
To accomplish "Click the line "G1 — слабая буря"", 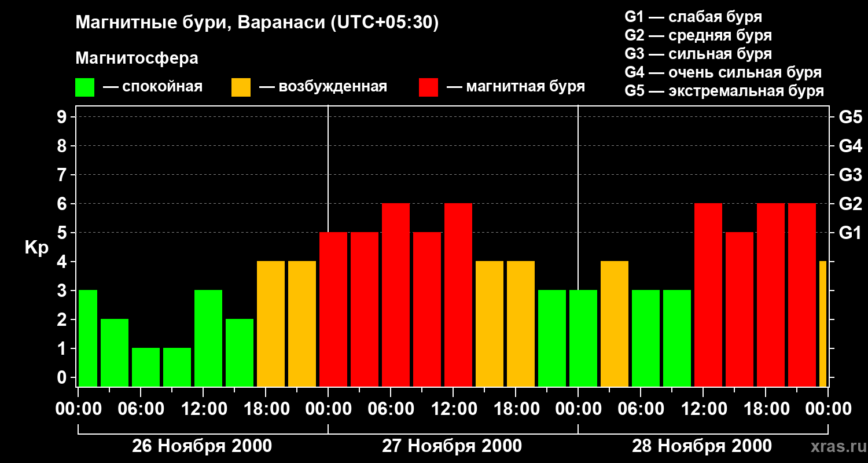I will (693, 17).
